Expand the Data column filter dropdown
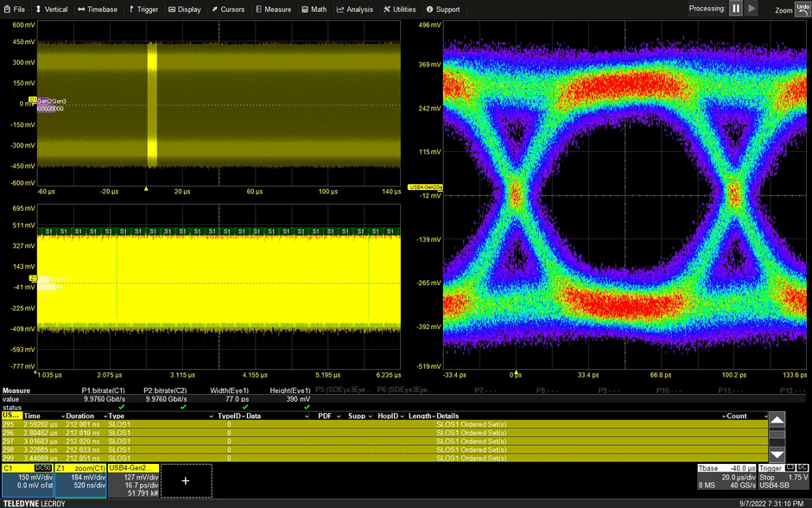Image resolution: width=812 pixels, height=508 pixels. [x=306, y=416]
